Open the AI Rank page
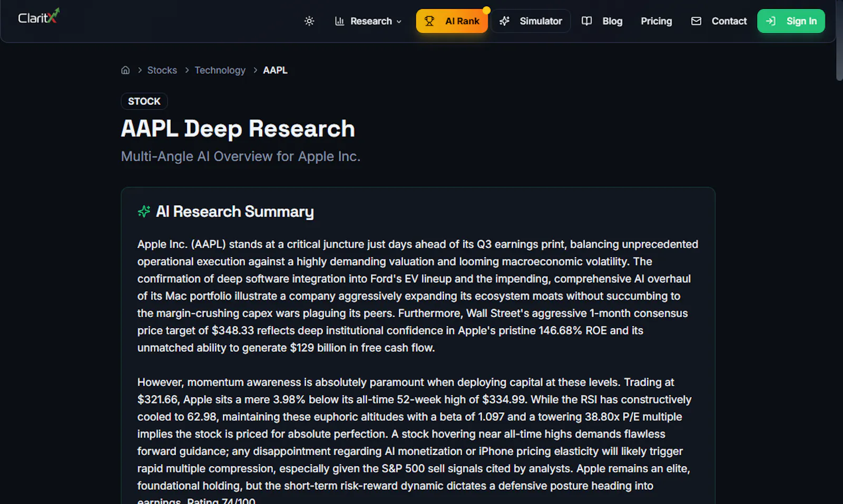 coord(452,21)
